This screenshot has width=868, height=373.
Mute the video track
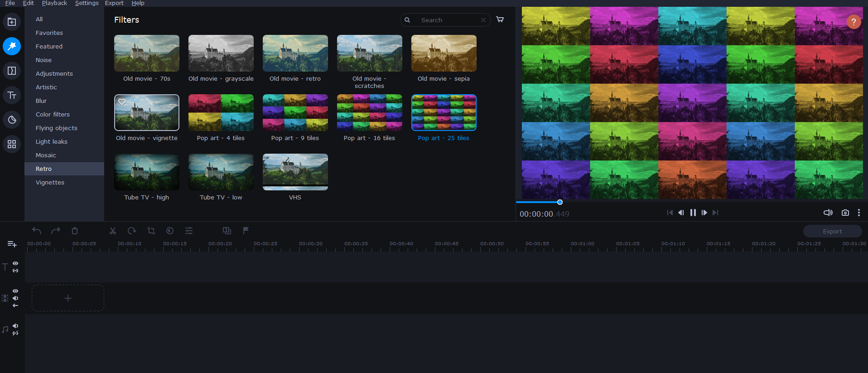[x=15, y=298]
